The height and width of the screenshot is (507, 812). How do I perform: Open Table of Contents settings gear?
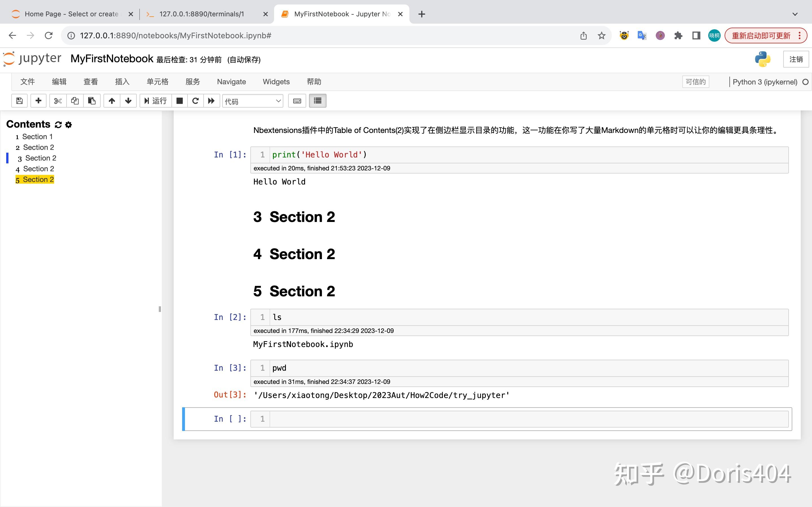(69, 124)
